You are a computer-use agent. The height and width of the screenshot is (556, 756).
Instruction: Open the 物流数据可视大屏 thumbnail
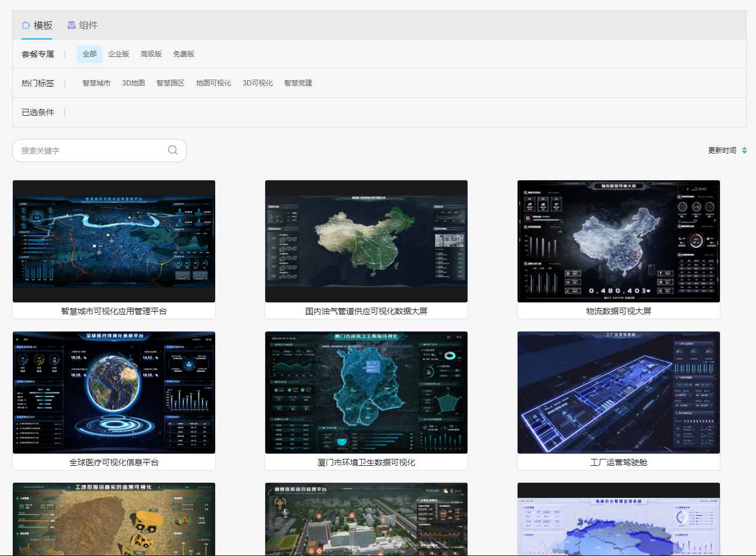(x=619, y=241)
